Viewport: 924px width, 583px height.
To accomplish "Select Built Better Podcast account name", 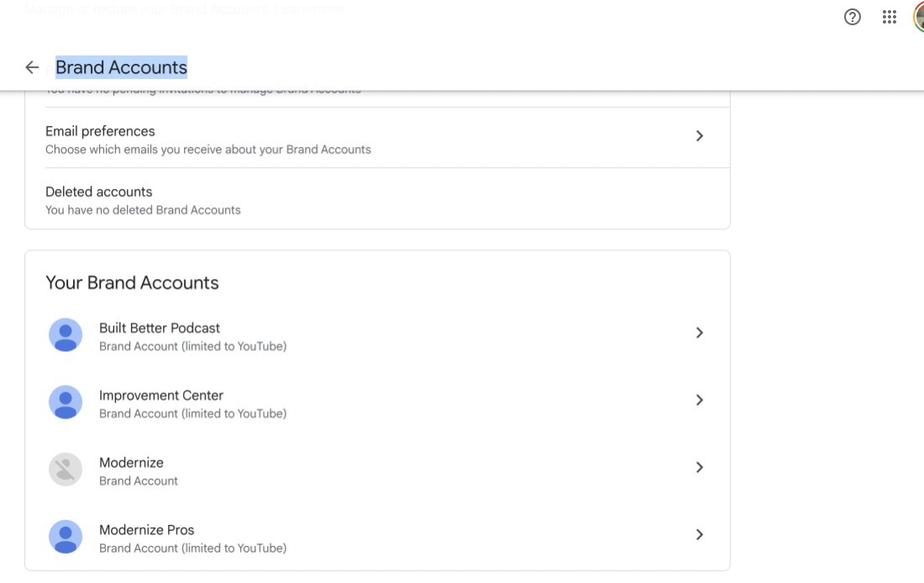I will [x=159, y=328].
